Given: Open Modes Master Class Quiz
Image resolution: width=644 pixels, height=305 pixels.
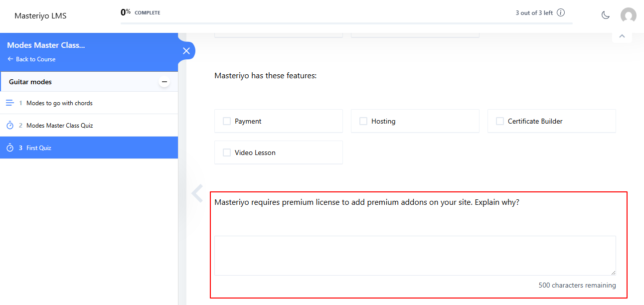Looking at the screenshot, I should coord(89,125).
